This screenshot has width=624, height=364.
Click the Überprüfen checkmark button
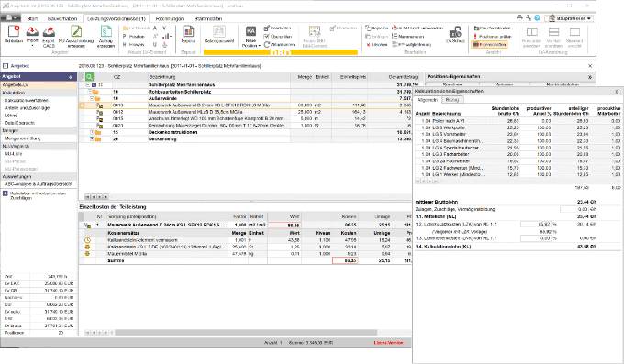tap(278, 36)
